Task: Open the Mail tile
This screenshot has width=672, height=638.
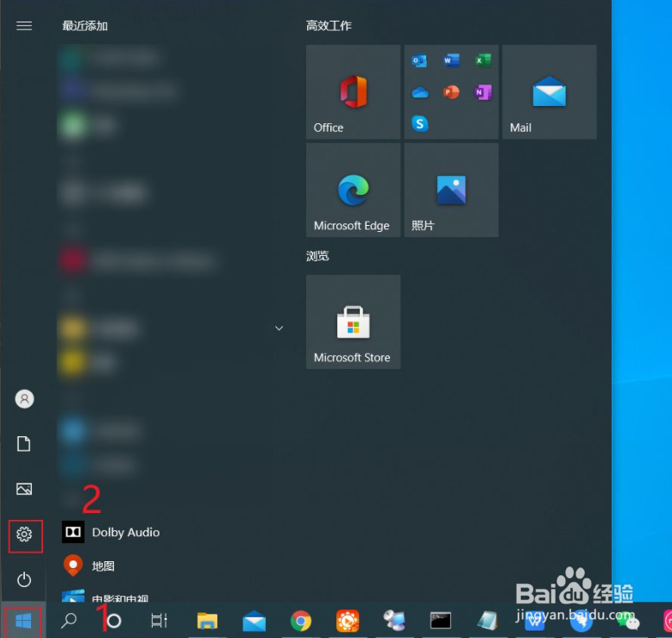Action: point(550,91)
